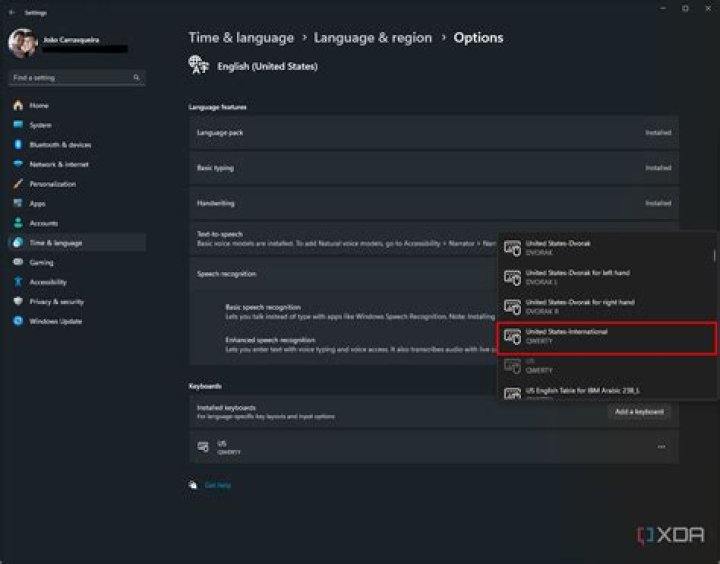Navigate to Language & region breadcrumb
This screenshot has height=564, width=720.
point(373,38)
